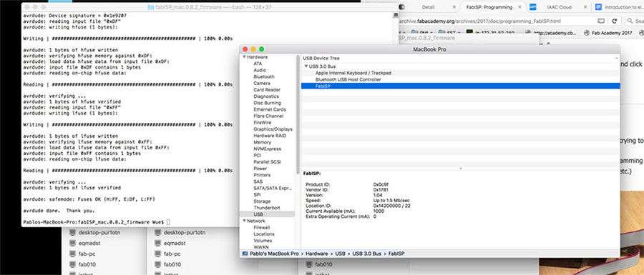Click the reload icon in browser address bar
The height and width of the screenshot is (275, 644).
(x=615, y=21)
